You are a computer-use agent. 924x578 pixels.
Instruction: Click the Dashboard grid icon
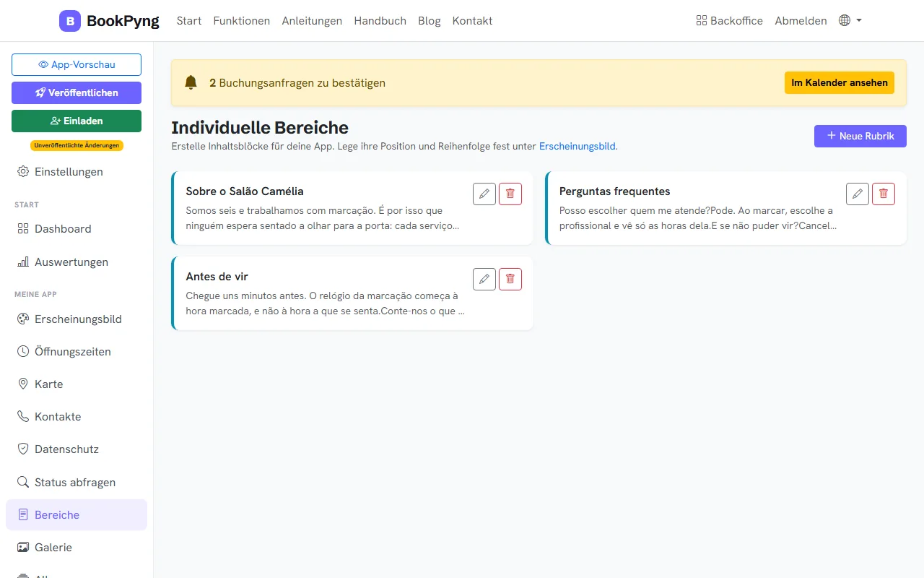click(x=23, y=229)
